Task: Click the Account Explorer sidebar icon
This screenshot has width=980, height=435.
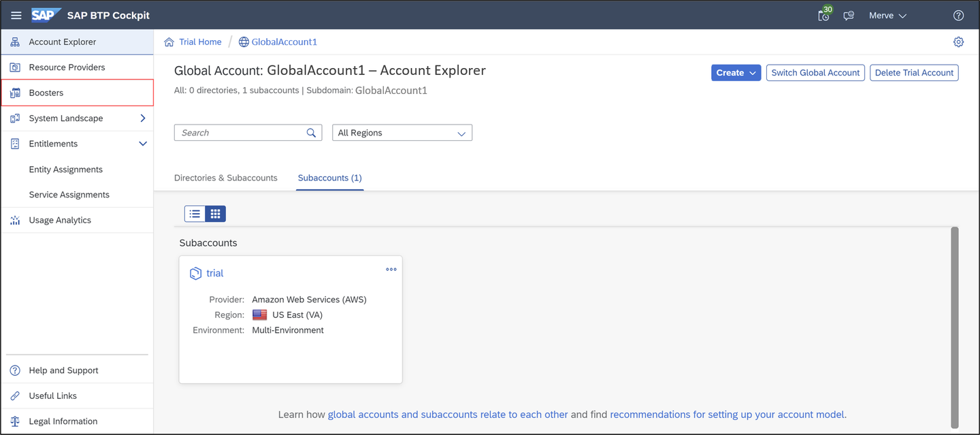Action: [15, 42]
